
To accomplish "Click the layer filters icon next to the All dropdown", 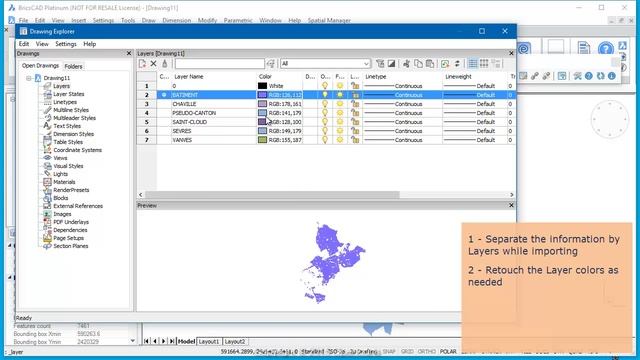I will [380, 64].
